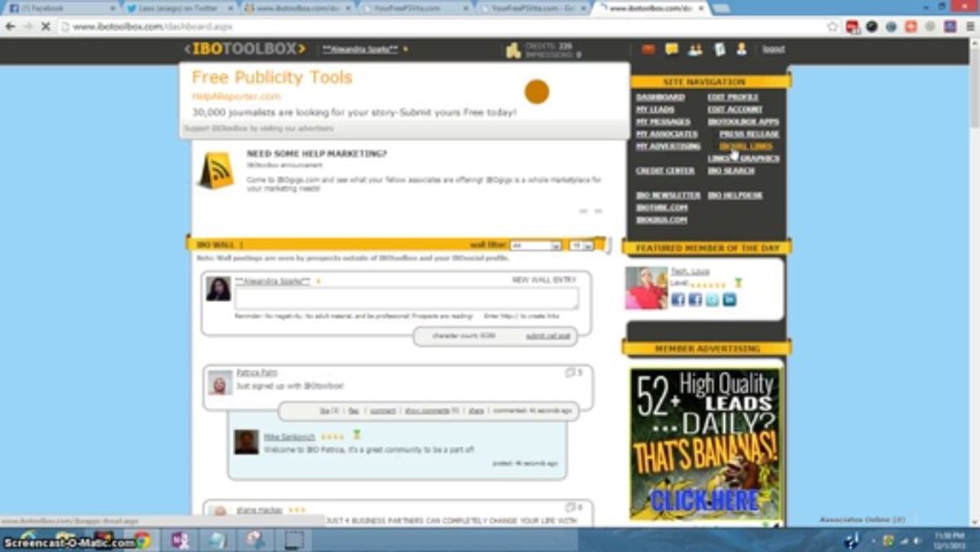Click the 52+ High Quality Leads ad
This screenshot has width=980, height=552.
click(705, 445)
